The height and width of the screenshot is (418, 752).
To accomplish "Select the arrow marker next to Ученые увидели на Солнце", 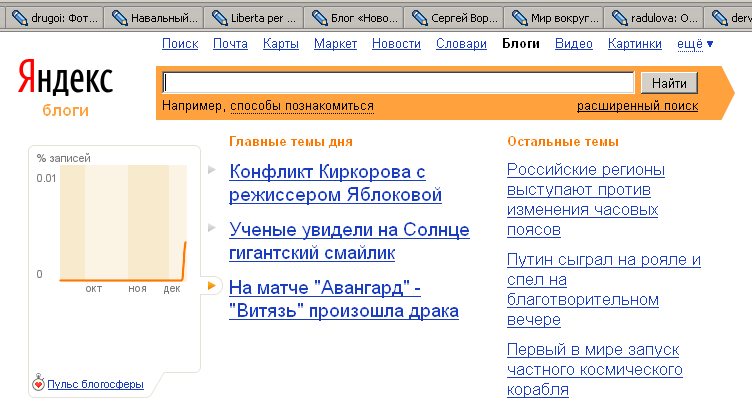I will [212, 228].
